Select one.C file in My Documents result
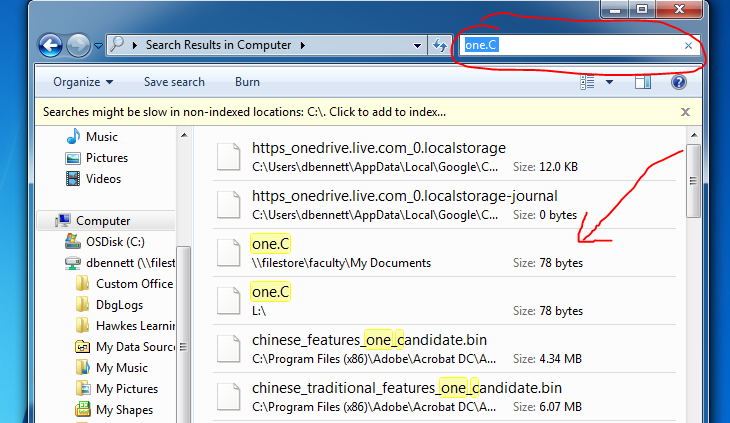730x423 pixels. coord(271,244)
